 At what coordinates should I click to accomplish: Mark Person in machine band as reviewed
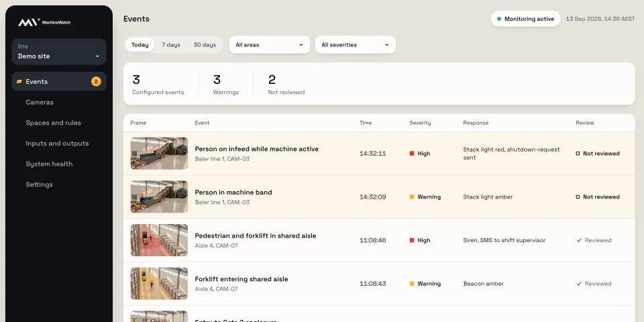[598, 197]
